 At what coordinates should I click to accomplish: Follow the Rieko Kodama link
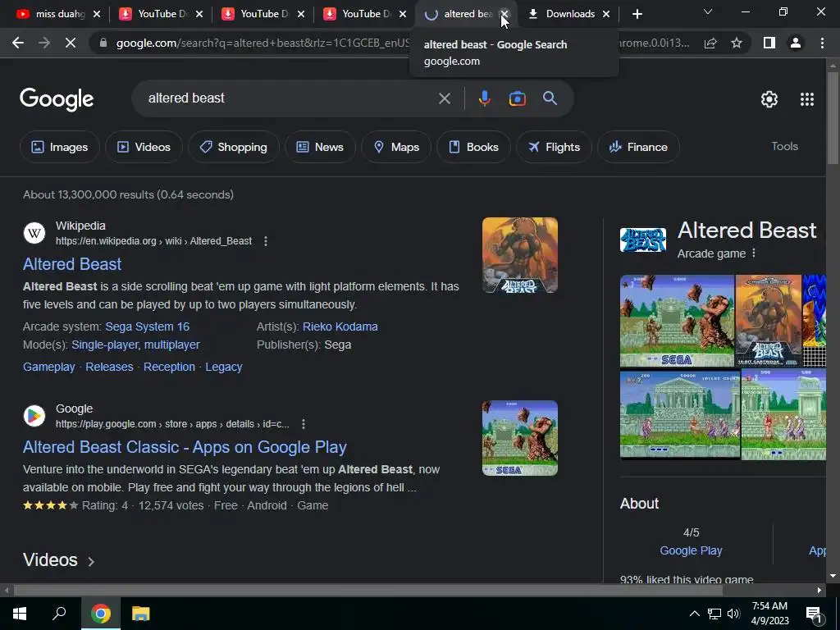(x=340, y=326)
